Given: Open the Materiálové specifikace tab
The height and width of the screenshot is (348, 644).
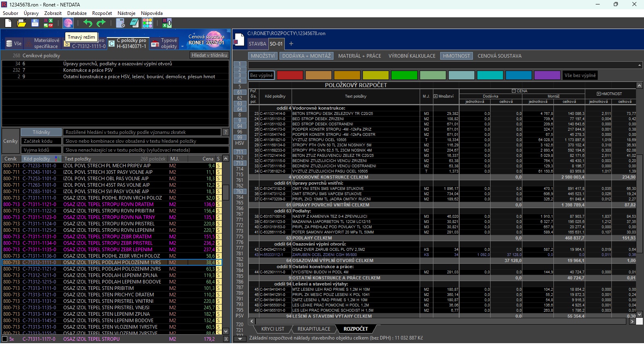Looking at the screenshot, I should click(42, 43).
